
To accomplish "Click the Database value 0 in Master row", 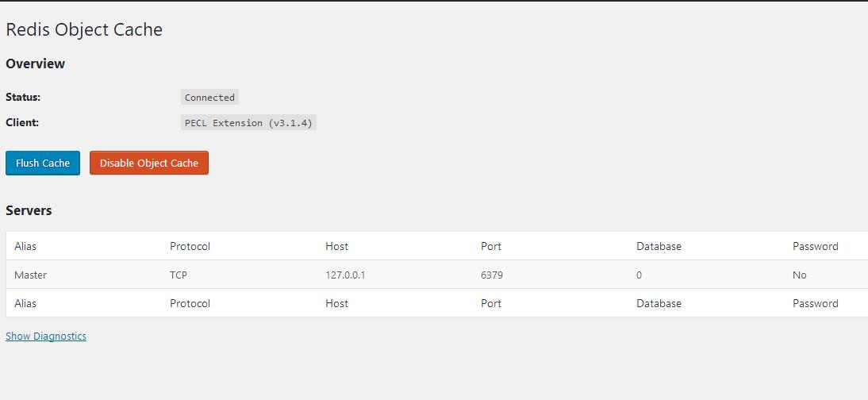I will [x=639, y=275].
